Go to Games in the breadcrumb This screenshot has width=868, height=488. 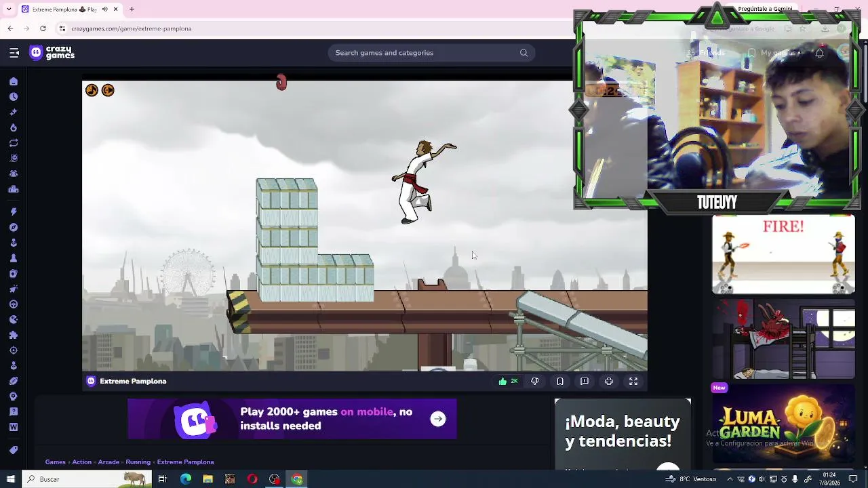pyautogui.click(x=56, y=462)
